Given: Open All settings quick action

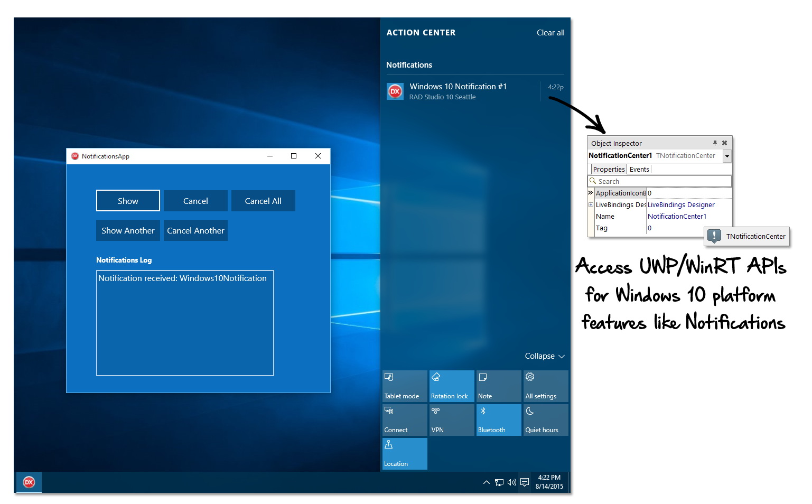Looking at the screenshot, I should click(x=546, y=386).
